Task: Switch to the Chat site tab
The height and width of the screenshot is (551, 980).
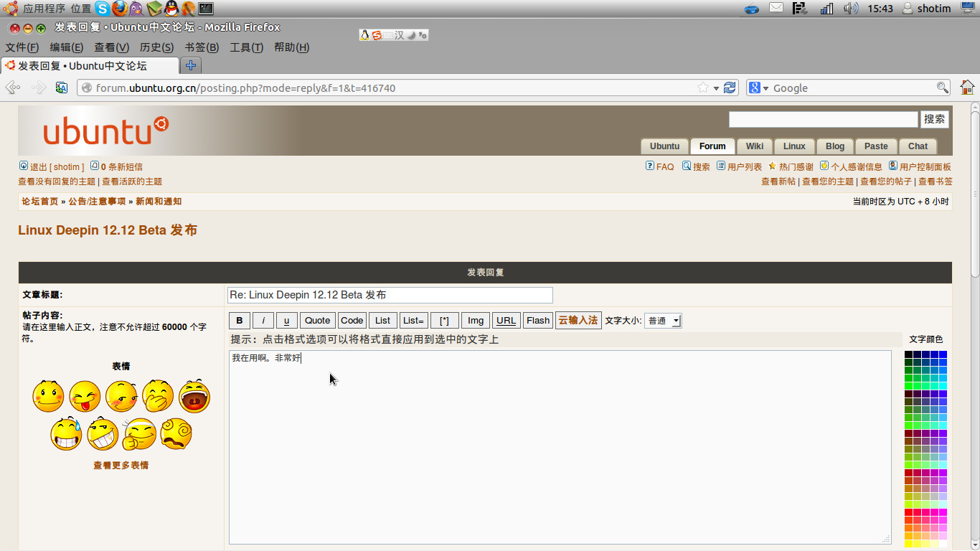Action: coord(918,146)
